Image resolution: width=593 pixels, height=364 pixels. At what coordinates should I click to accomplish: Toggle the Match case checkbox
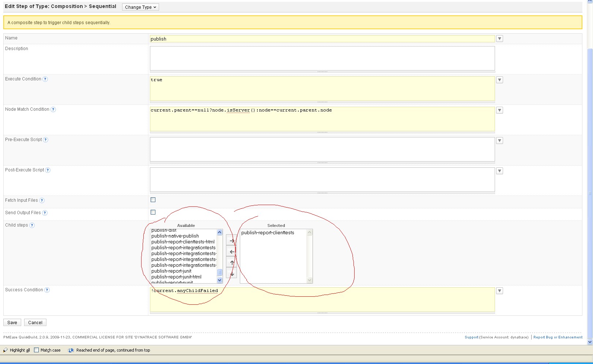pos(37,350)
